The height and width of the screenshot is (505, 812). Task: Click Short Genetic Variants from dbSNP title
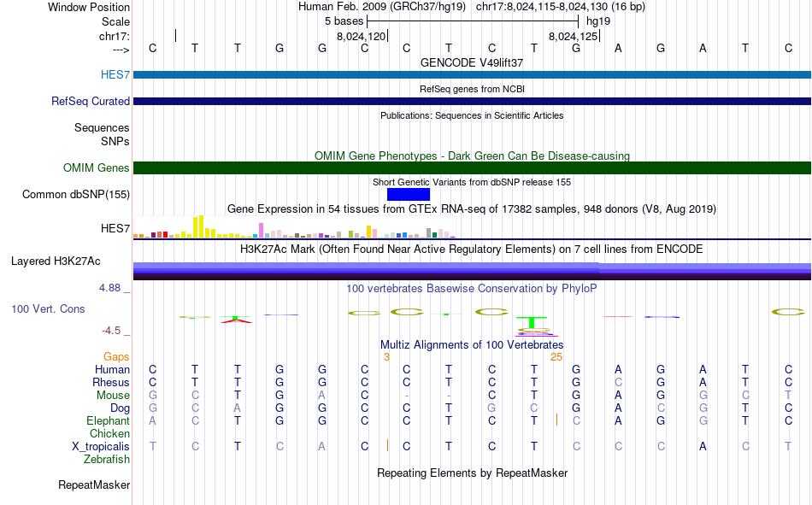[472, 182]
